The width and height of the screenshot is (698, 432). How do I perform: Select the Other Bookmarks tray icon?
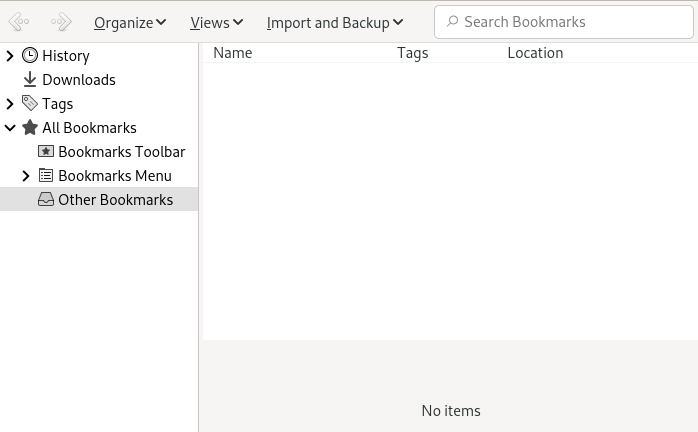pyautogui.click(x=46, y=200)
